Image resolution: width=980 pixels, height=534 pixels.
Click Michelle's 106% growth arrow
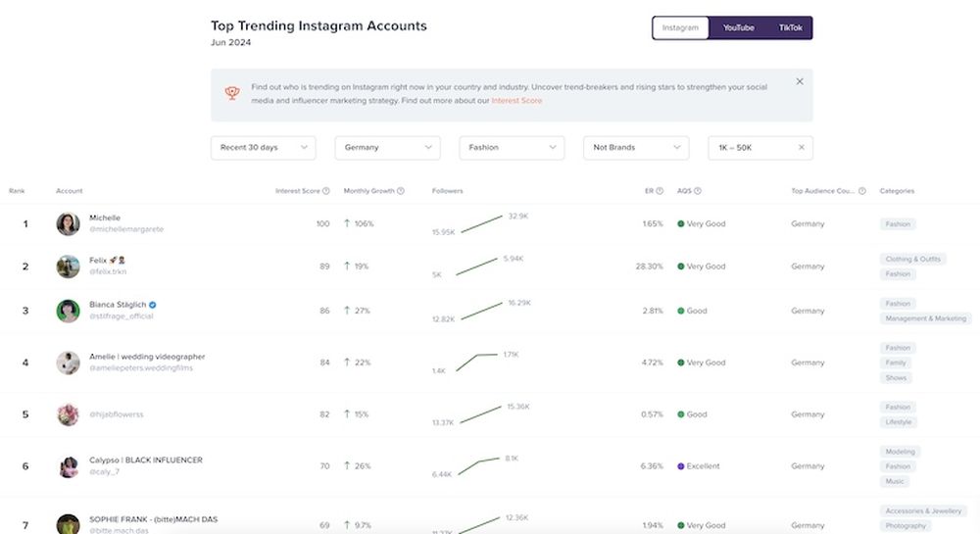point(347,223)
